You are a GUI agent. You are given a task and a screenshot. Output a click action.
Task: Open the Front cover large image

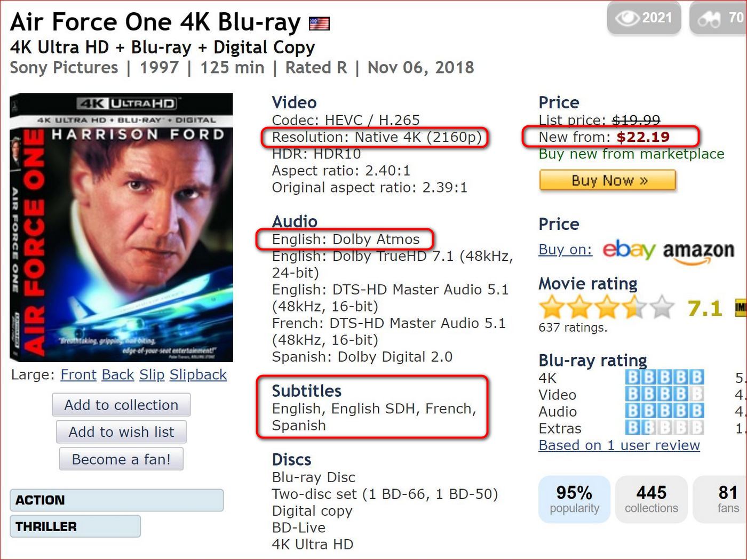[78, 375]
